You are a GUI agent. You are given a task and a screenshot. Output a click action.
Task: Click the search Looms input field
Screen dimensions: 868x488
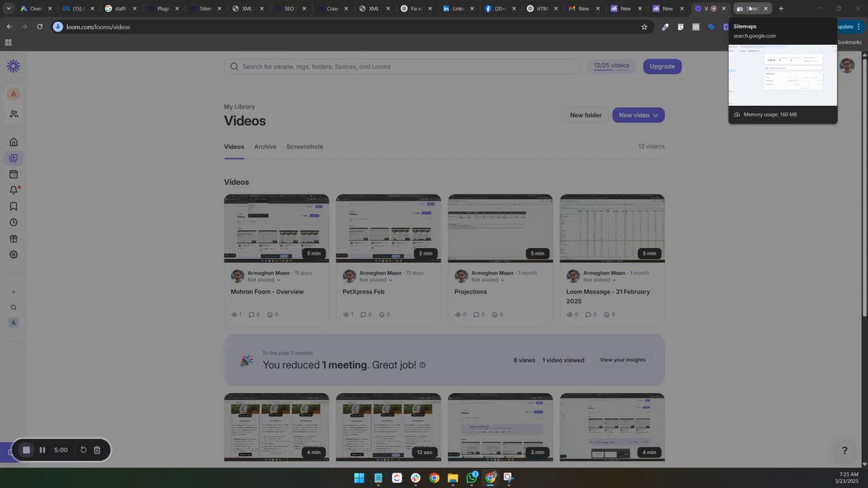[x=403, y=66]
